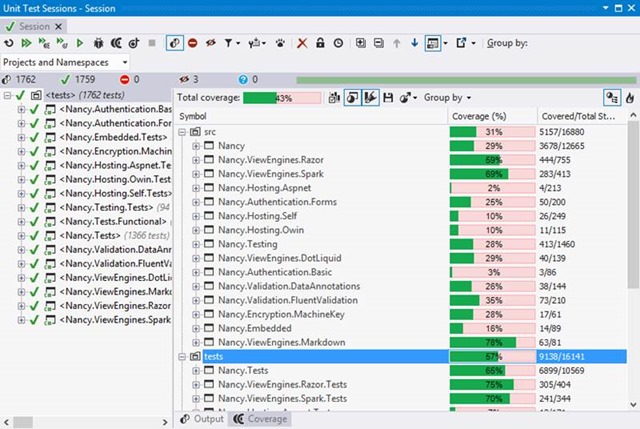The image size is (640, 429).
Task: Open Projects and Namespaces grouping combo box
Action: pyautogui.click(x=65, y=62)
